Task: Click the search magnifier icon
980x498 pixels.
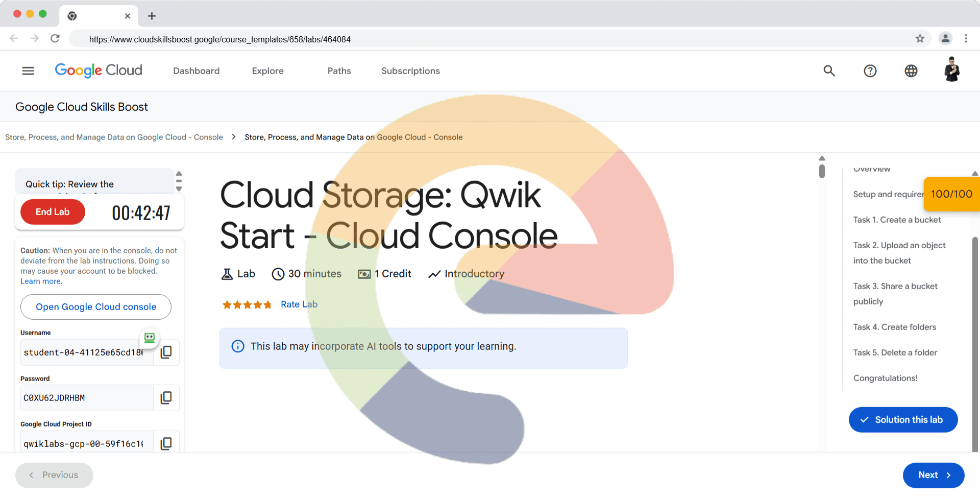Action: point(829,71)
